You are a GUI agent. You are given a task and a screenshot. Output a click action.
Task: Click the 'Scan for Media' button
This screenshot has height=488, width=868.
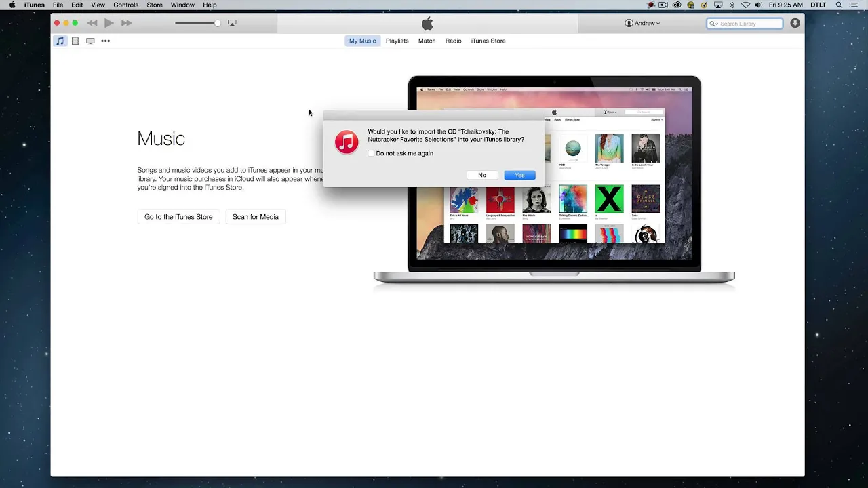(256, 217)
